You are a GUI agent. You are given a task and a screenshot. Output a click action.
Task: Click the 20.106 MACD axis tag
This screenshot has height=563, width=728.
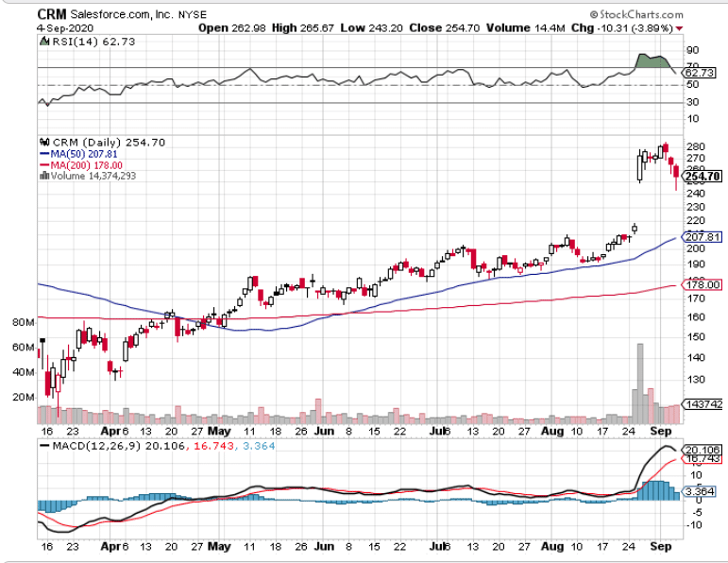coord(701,450)
